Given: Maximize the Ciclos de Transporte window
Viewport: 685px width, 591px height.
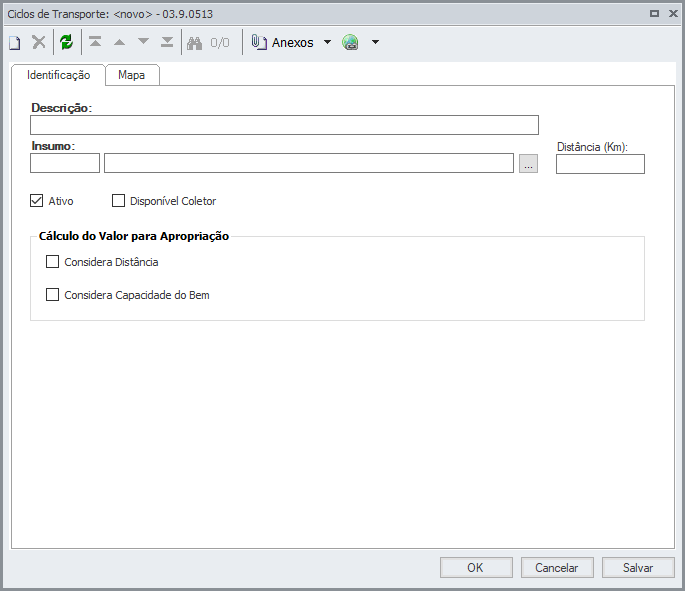Looking at the screenshot, I should (x=654, y=14).
